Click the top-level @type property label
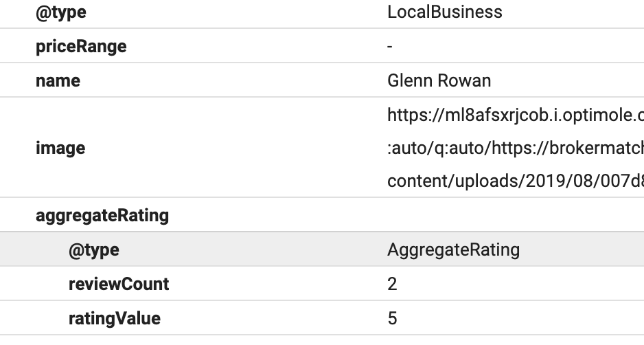Screen dimensions: 644x345 [x=61, y=12]
